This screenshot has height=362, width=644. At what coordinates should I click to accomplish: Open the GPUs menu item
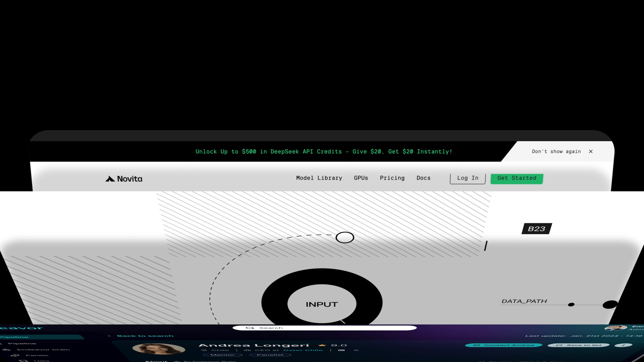pyautogui.click(x=361, y=178)
